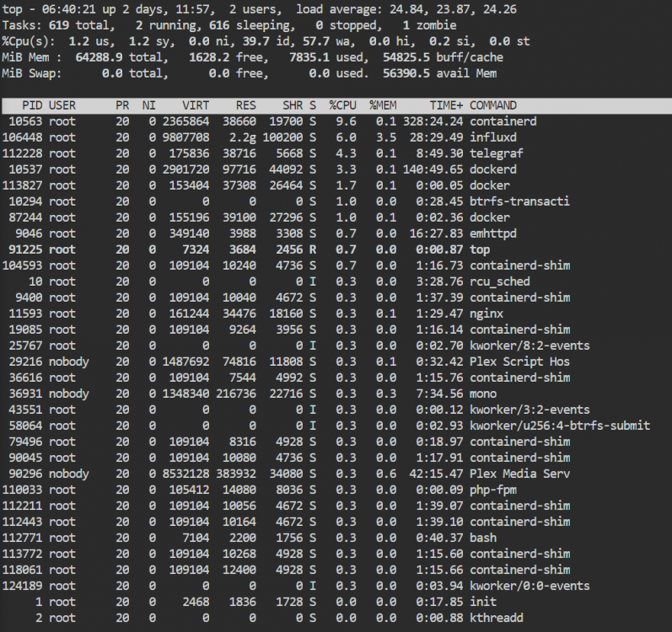Select the kworker/3:2-events process name
Image resolution: width=672 pixels, height=632 pixels.
click(x=530, y=410)
